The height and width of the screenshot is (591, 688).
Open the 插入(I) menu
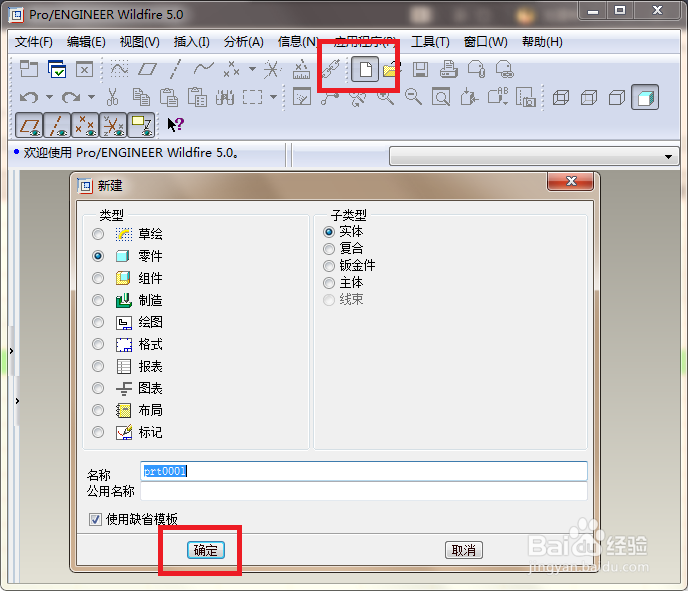coord(191,42)
